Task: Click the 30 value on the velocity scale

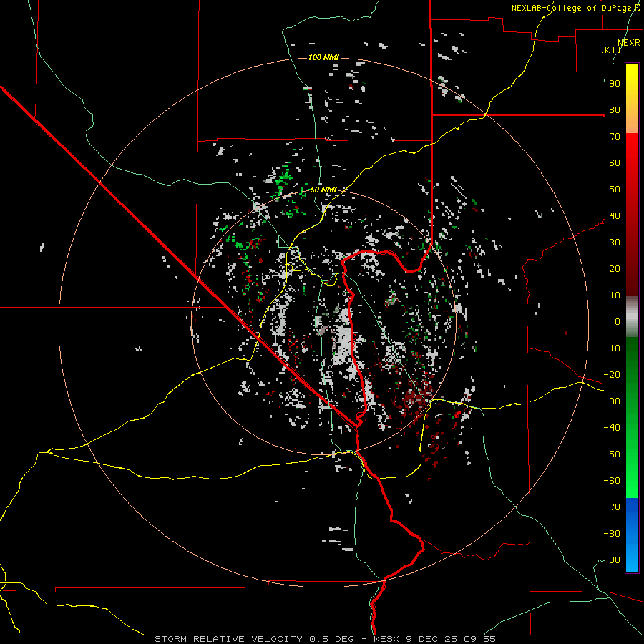Action: pyautogui.click(x=615, y=243)
